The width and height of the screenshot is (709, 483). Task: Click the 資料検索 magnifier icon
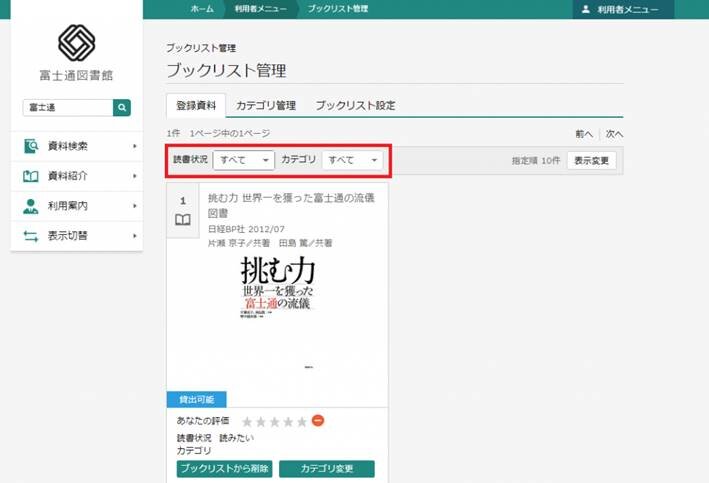pyautogui.click(x=31, y=146)
